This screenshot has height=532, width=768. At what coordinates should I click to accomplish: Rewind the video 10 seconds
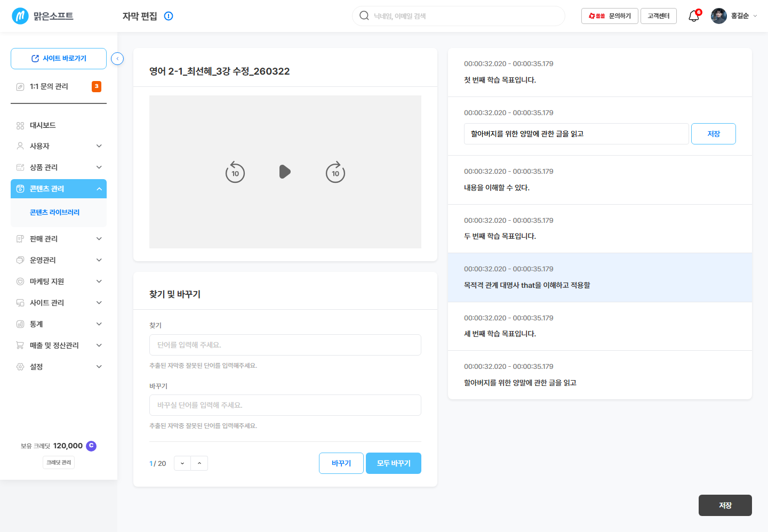pos(235,172)
